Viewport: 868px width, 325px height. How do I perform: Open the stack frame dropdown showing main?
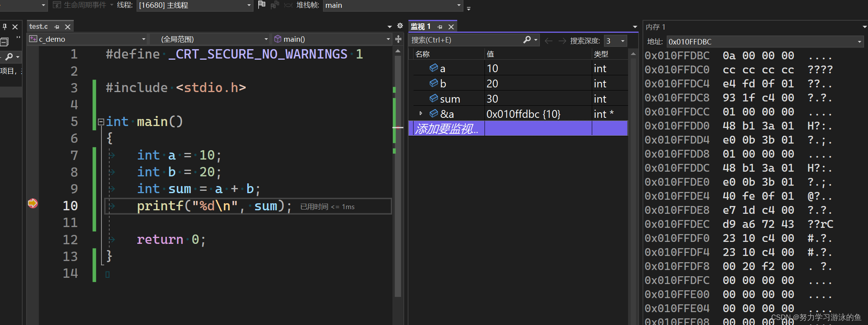[x=393, y=5]
